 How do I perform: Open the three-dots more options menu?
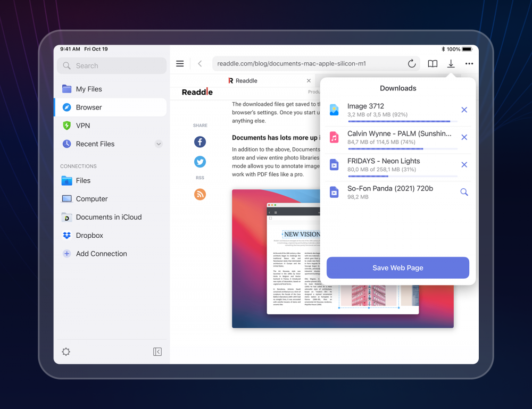469,63
